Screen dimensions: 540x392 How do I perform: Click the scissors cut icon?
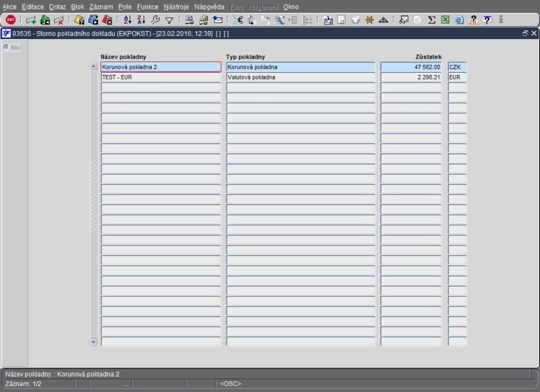(x=238, y=20)
